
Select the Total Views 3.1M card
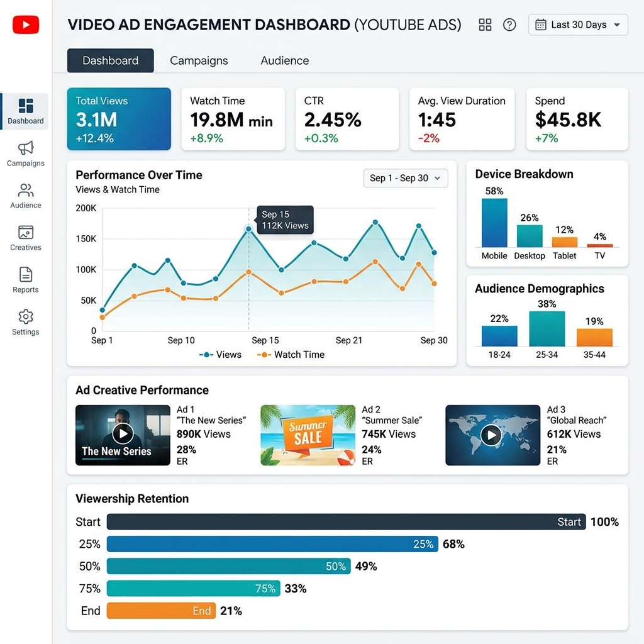[x=119, y=119]
